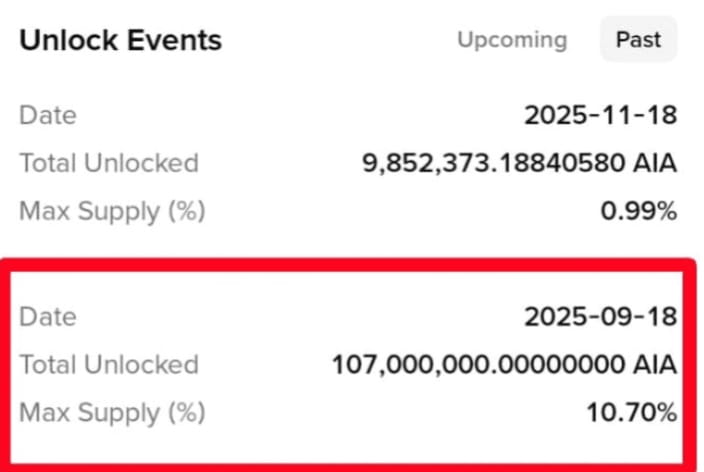Click AIA unit beside 107,000,000 amount

click(x=655, y=364)
